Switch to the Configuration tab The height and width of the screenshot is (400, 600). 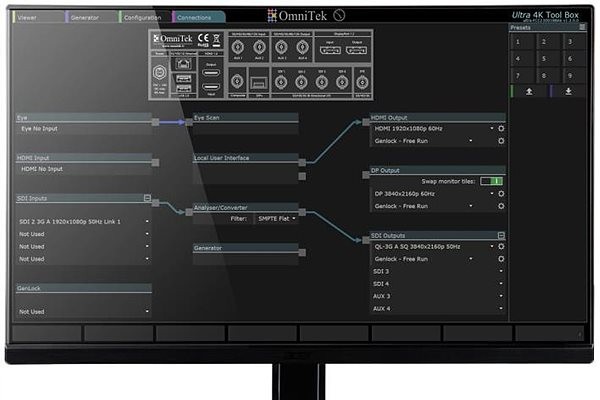[145, 17]
